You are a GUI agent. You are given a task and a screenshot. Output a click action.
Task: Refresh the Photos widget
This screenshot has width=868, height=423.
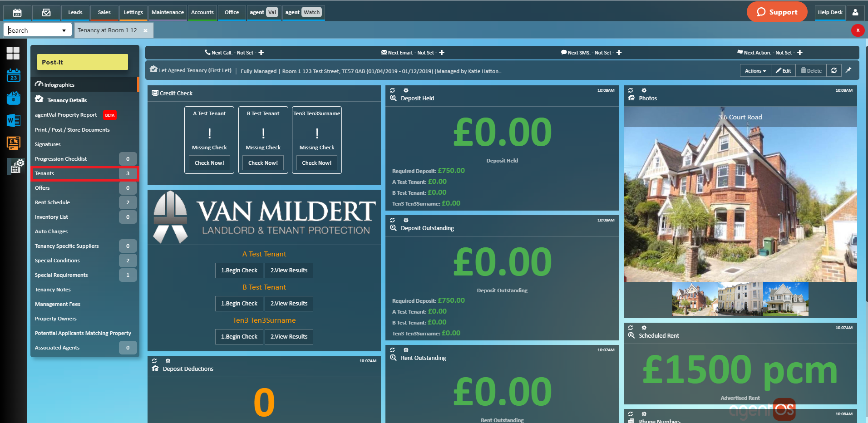coord(631,90)
